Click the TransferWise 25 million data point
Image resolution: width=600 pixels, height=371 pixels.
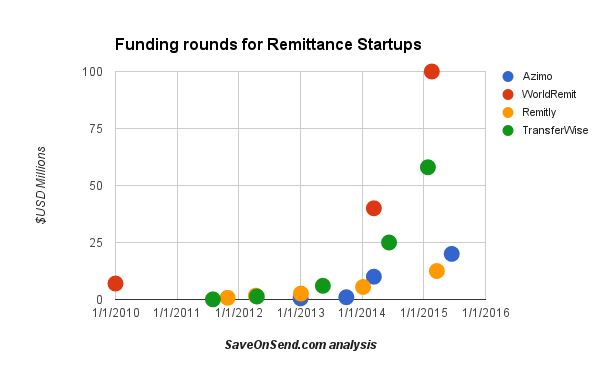tap(389, 242)
